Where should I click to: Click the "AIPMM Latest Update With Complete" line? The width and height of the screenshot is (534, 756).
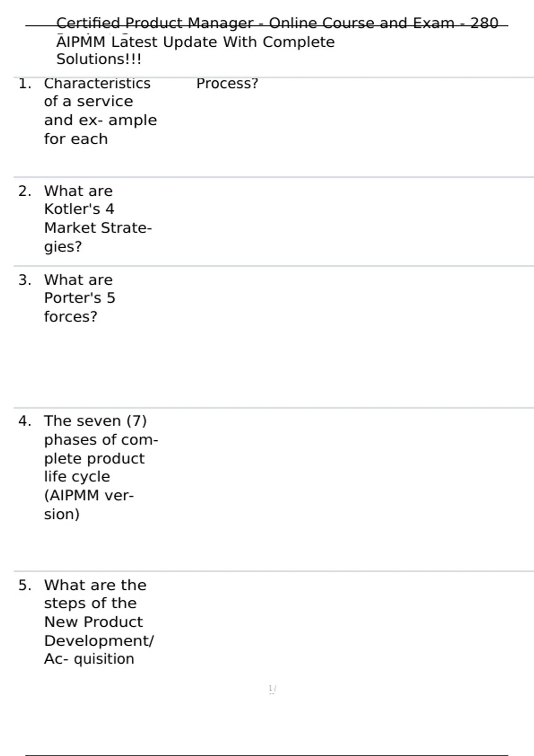pos(195,42)
